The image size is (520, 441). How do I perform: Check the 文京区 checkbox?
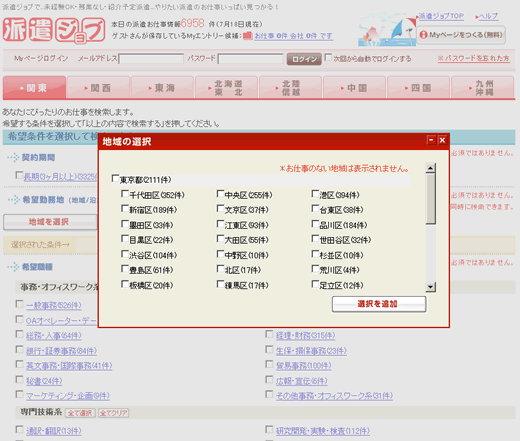pyautogui.click(x=220, y=209)
